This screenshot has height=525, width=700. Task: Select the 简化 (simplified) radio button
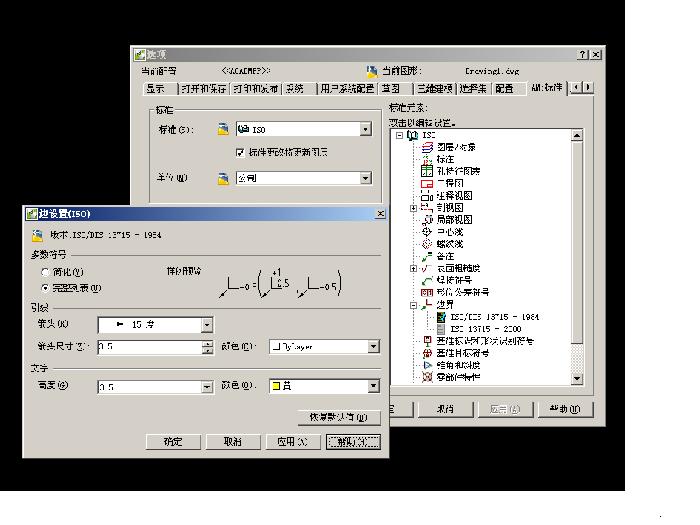coord(45,272)
